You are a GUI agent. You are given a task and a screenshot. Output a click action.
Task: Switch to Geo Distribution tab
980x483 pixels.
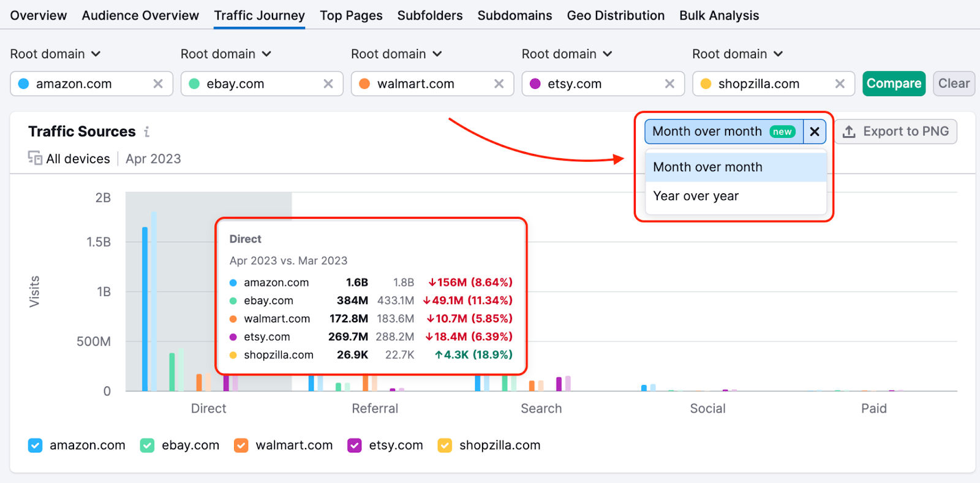(616, 15)
